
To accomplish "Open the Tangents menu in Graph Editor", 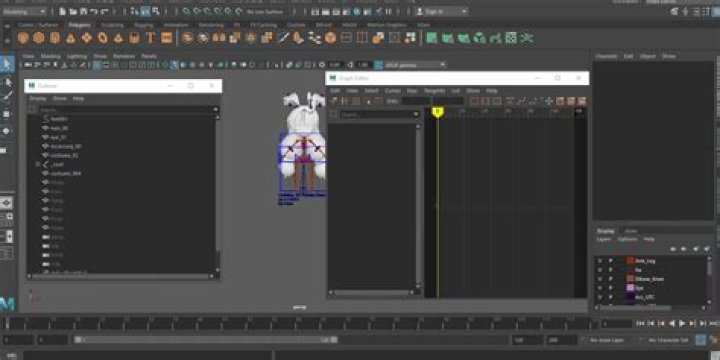I will click(434, 91).
